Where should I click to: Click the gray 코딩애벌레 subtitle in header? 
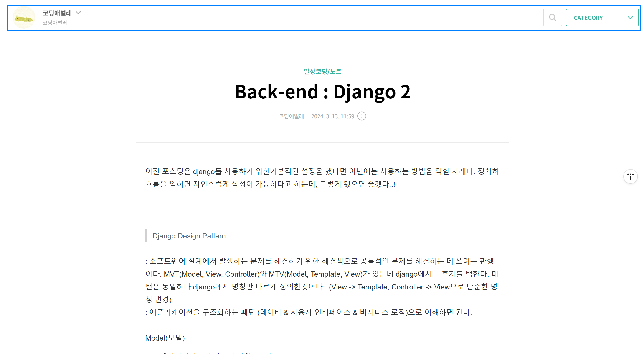[x=55, y=23]
